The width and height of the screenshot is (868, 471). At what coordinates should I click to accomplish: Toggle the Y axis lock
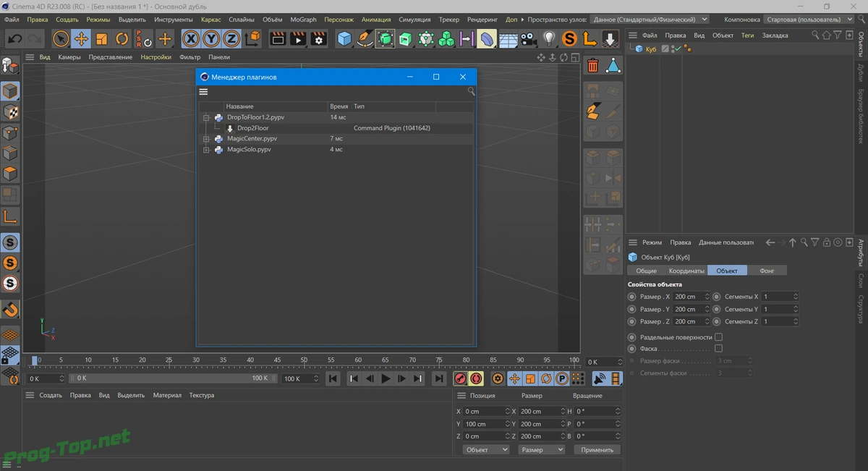point(211,38)
